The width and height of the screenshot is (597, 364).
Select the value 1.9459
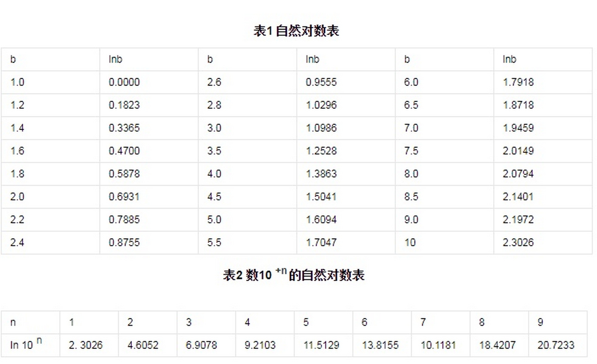pos(518,128)
